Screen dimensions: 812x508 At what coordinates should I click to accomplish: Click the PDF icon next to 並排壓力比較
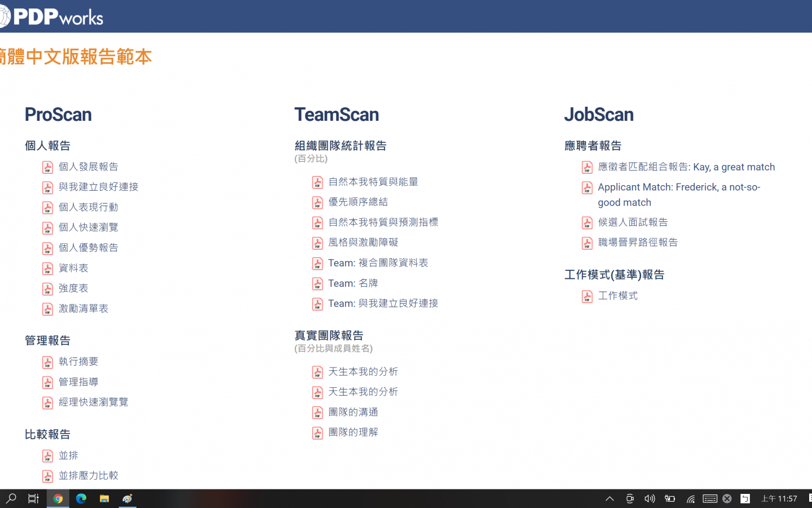pos(48,476)
